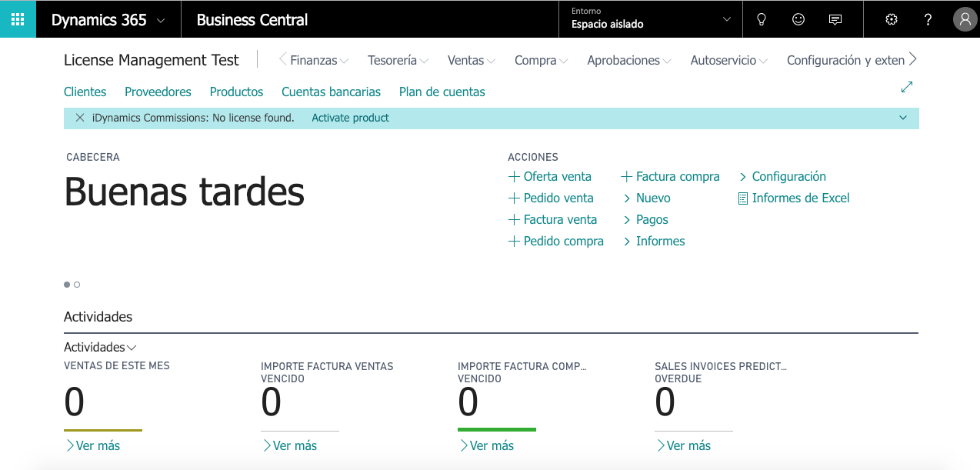Dismiss the No license found notification
980x470 pixels.
[80, 118]
